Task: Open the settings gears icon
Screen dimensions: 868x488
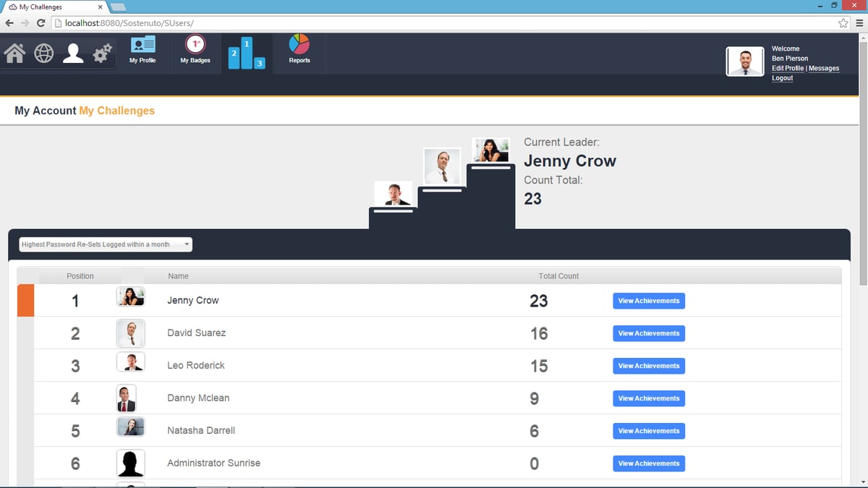Action: (x=103, y=53)
